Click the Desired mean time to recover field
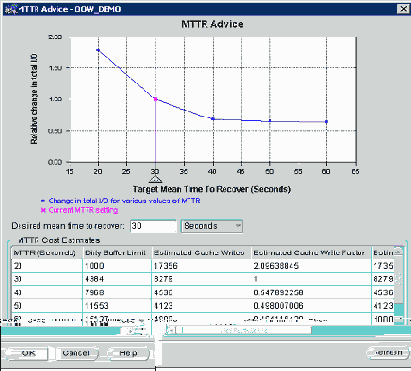Screen dimensions: 411x371 pos(153,226)
